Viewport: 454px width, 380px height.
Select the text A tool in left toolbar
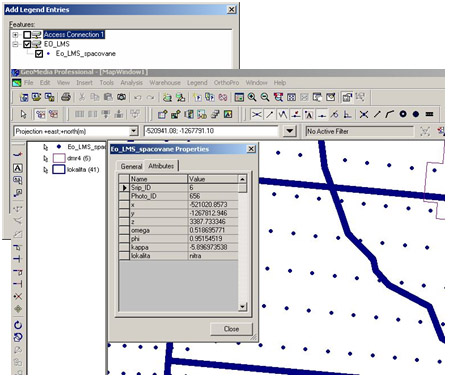coord(18,168)
